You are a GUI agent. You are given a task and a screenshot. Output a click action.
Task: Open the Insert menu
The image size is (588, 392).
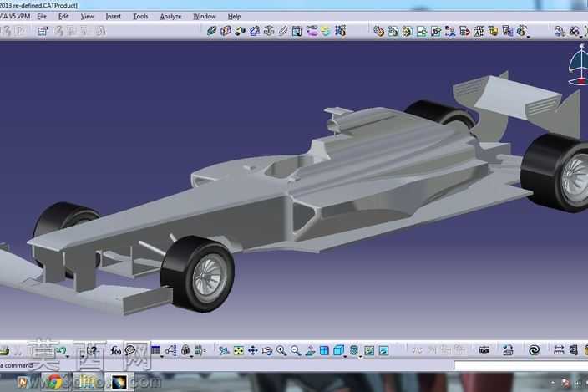(114, 17)
